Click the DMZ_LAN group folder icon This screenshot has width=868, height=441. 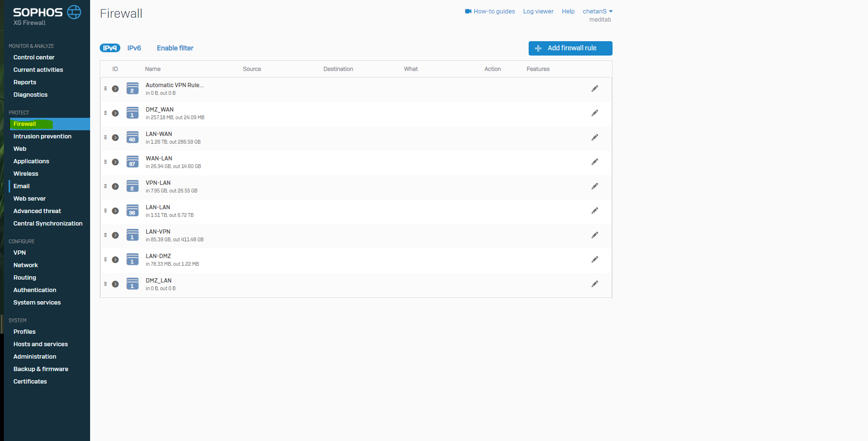click(132, 284)
